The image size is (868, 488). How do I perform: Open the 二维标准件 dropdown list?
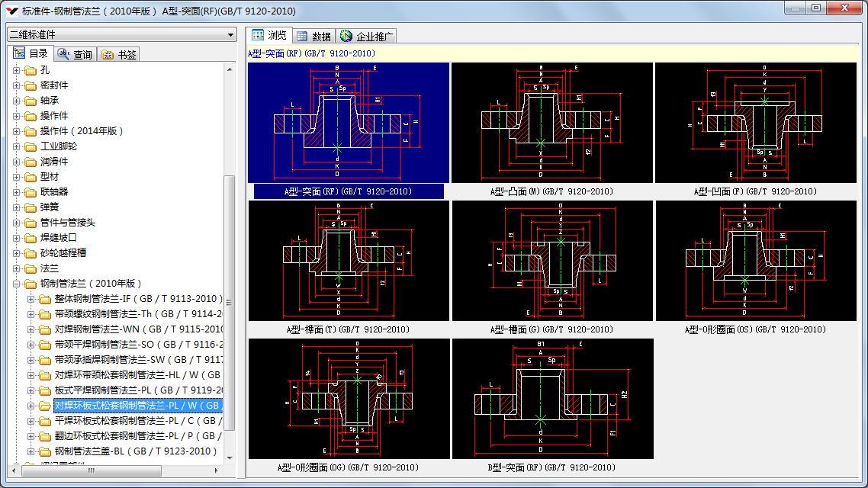230,35
